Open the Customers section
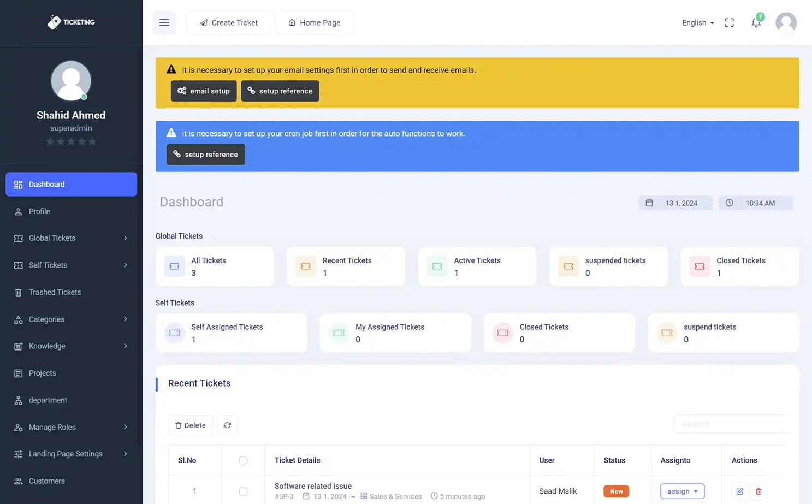This screenshot has width=812, height=504. tap(46, 481)
